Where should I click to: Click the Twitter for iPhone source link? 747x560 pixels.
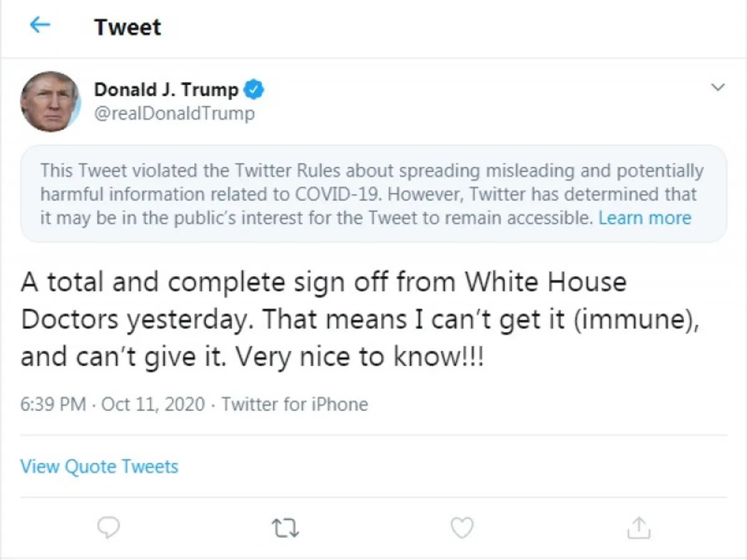tap(295, 404)
